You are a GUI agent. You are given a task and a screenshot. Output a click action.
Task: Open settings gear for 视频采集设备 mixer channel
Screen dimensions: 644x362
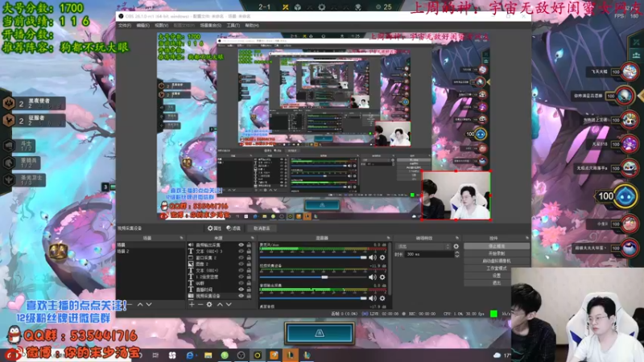pyautogui.click(x=382, y=278)
